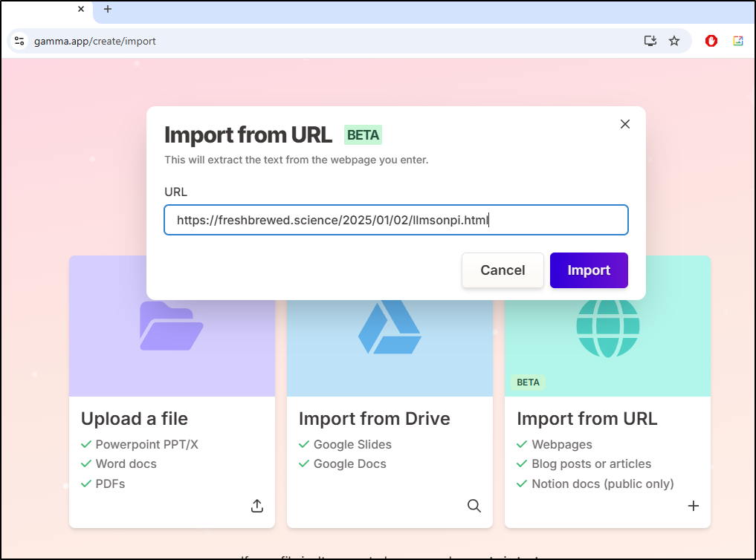
Task: Open a new browser tab
Action: point(108,9)
